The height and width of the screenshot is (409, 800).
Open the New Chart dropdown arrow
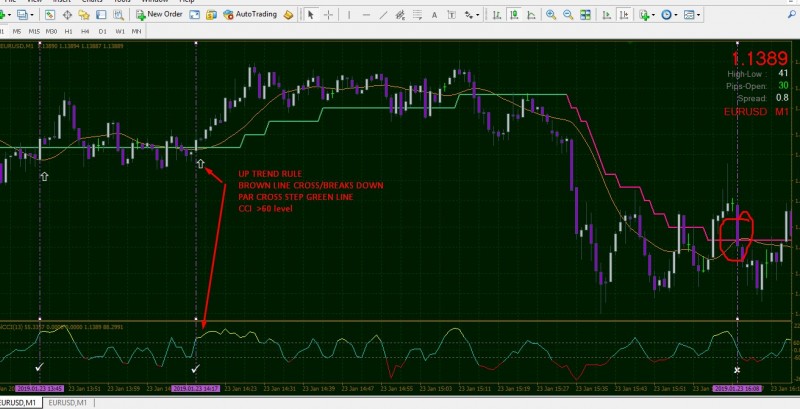tap(10, 15)
